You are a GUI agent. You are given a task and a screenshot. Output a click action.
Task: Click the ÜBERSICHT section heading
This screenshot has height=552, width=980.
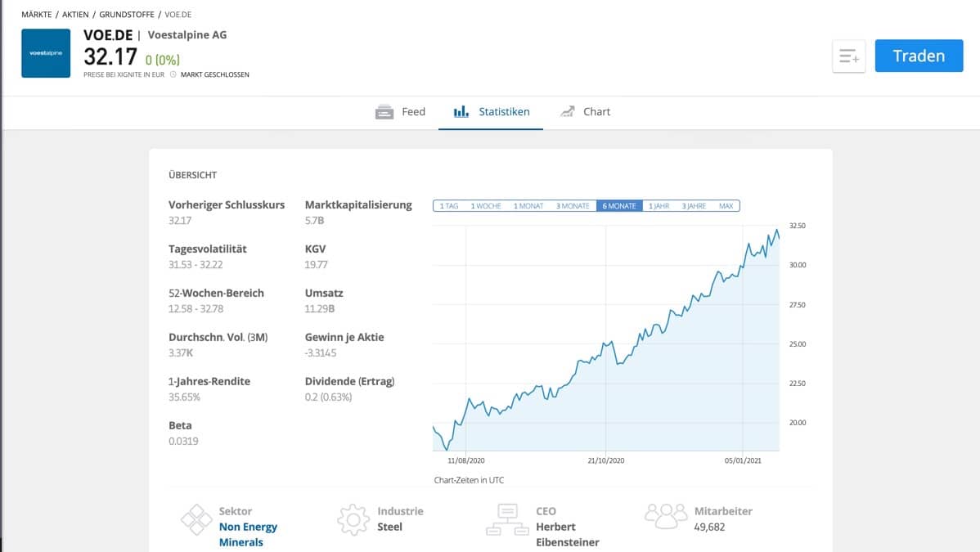click(192, 175)
